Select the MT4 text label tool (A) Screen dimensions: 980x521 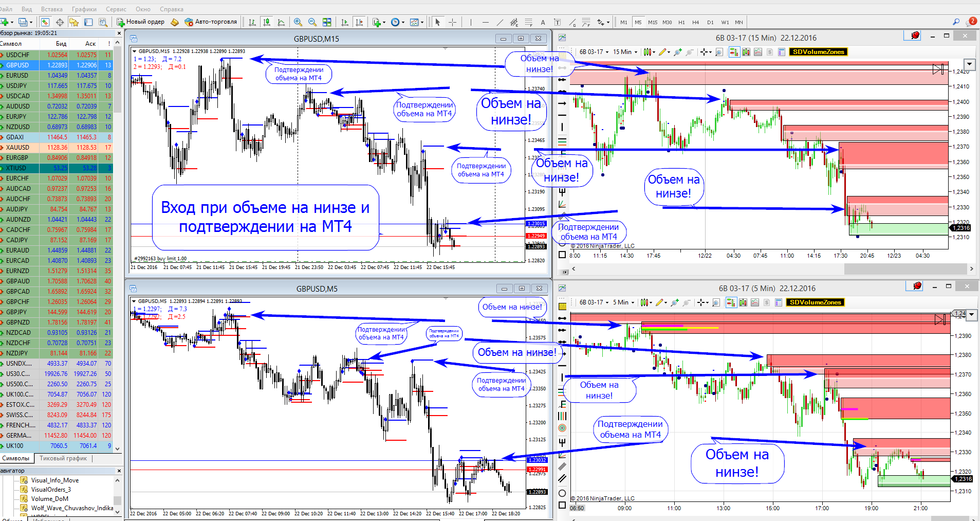pyautogui.click(x=543, y=22)
